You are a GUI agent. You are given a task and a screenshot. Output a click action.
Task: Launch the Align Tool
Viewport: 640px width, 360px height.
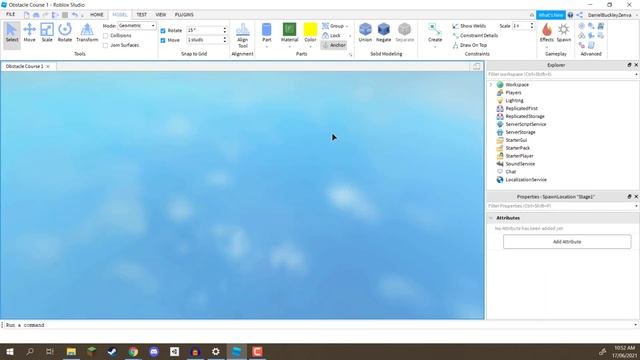(242, 35)
